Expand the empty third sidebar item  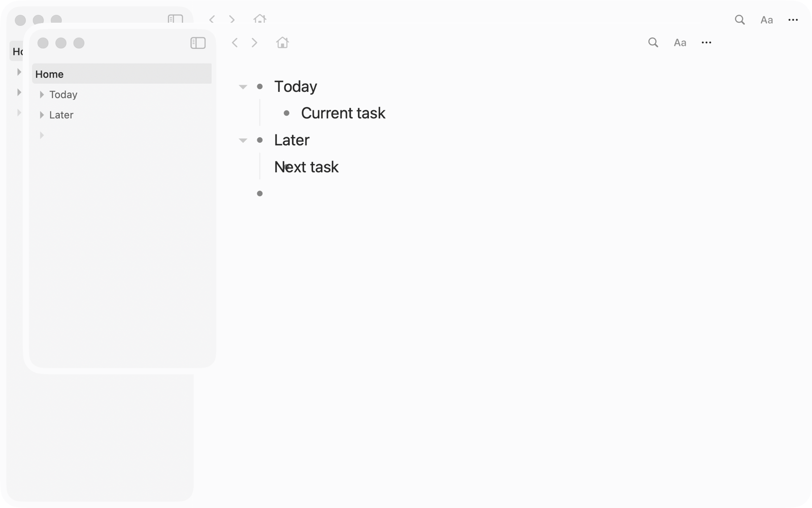point(42,135)
